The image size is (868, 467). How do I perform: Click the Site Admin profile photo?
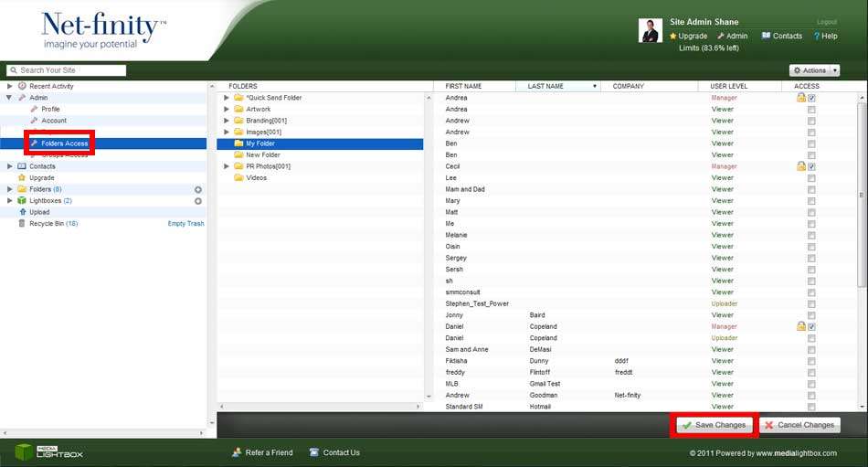pos(650,31)
